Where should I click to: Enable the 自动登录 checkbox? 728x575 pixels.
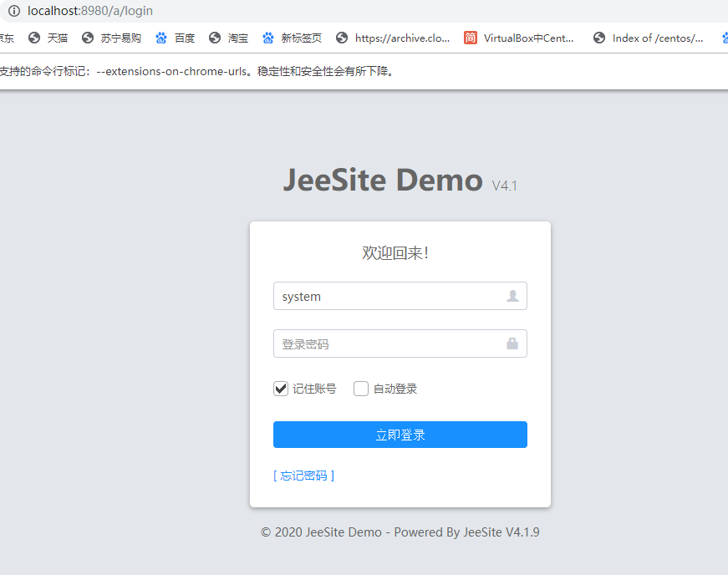point(361,389)
